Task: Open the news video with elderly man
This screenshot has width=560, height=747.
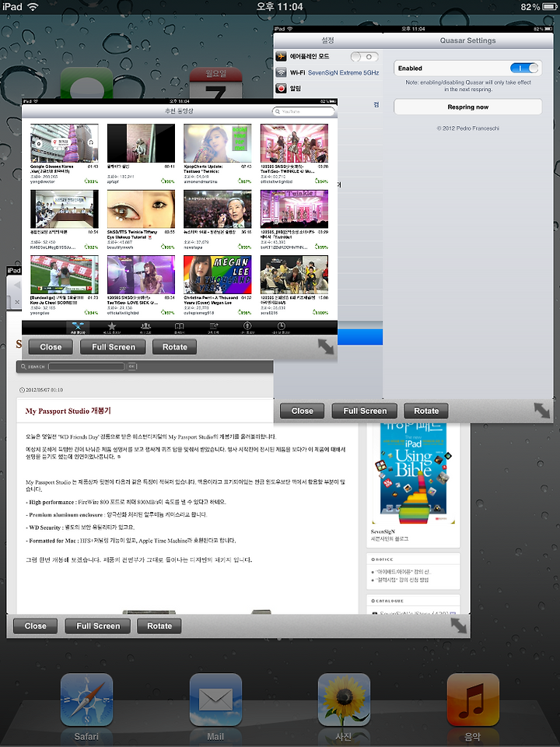Action: pyautogui.click(x=218, y=209)
